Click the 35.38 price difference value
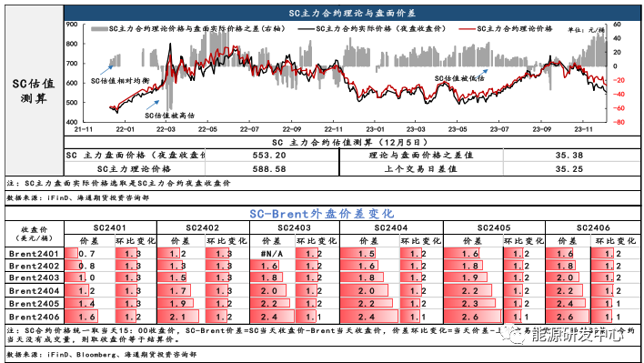 click(569, 156)
